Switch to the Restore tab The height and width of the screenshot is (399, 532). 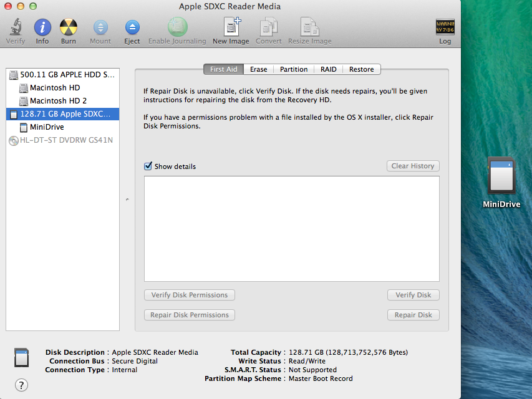click(x=362, y=69)
